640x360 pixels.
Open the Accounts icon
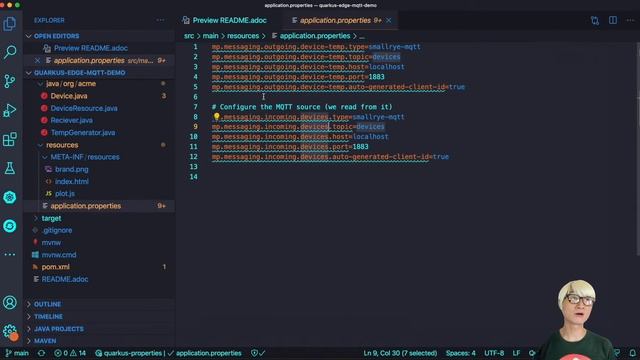click(x=10, y=302)
